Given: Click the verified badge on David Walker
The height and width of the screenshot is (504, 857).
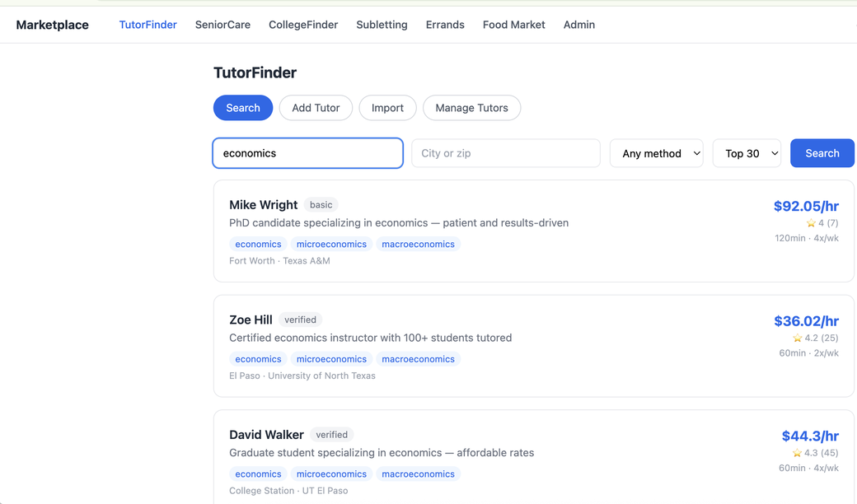Looking at the screenshot, I should tap(331, 435).
